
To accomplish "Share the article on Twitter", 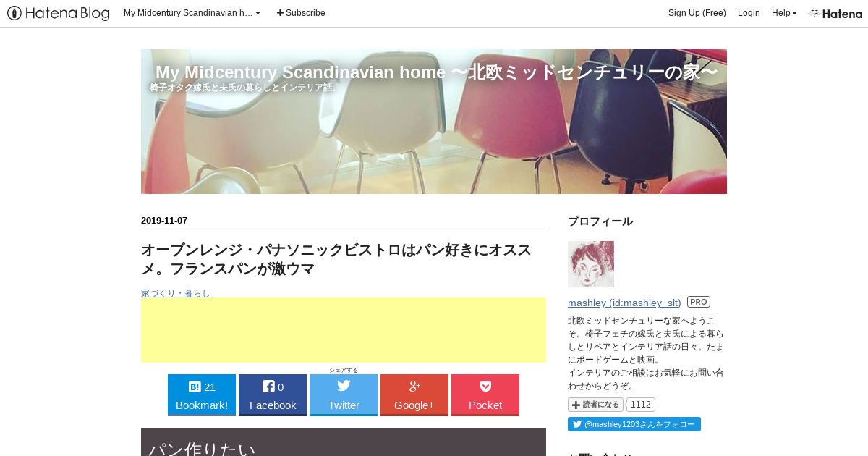I will [x=344, y=395].
